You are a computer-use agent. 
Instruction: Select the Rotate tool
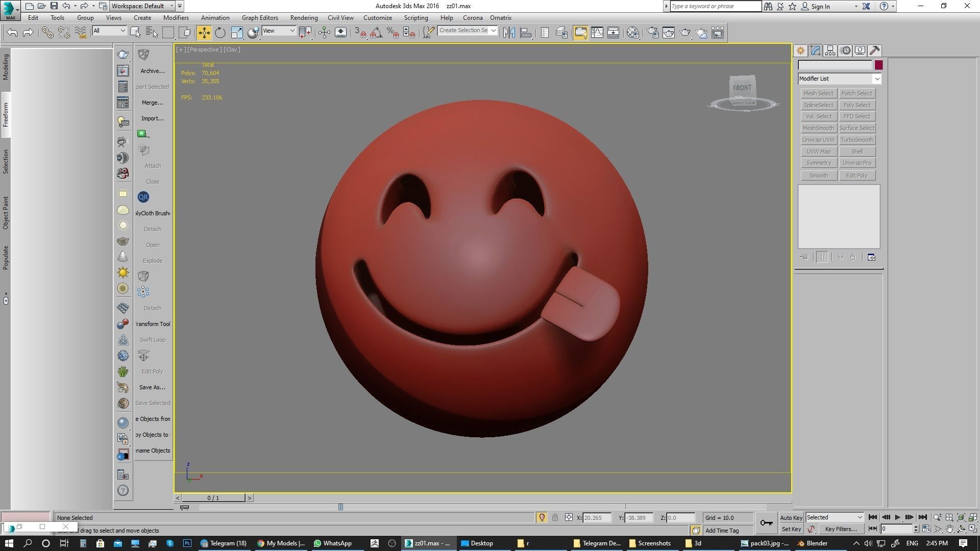pos(220,33)
